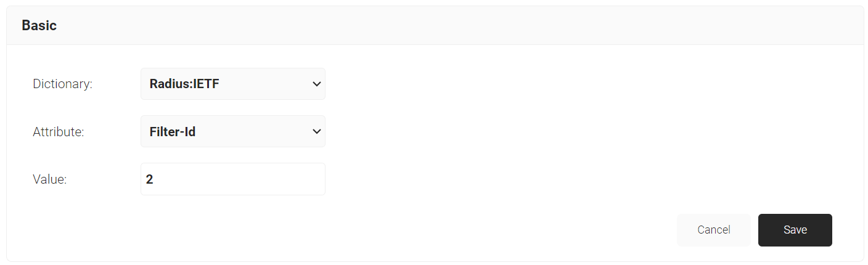The image size is (868, 265).
Task: Click the chevron arrow on Attribute select
Action: 316,131
